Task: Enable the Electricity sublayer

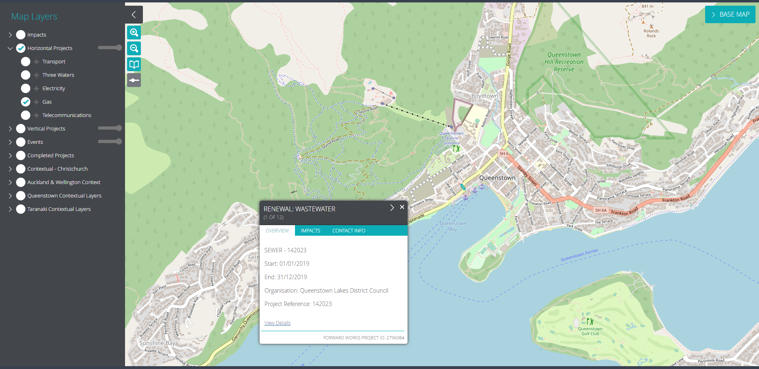Action: (26, 89)
